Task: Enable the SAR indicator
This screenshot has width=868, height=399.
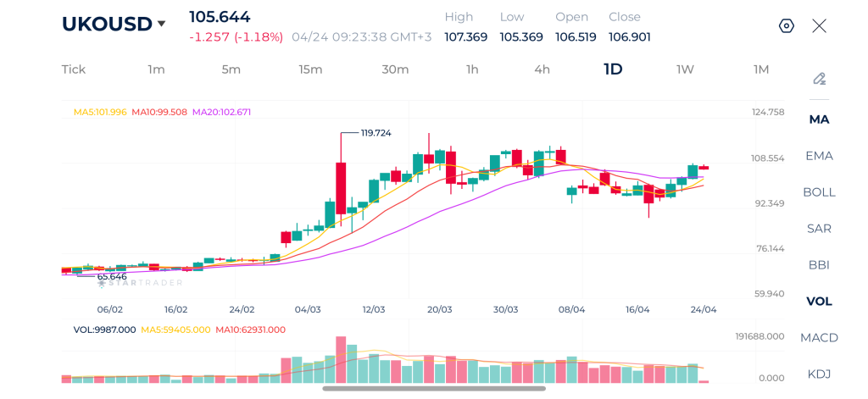Action: coord(819,229)
